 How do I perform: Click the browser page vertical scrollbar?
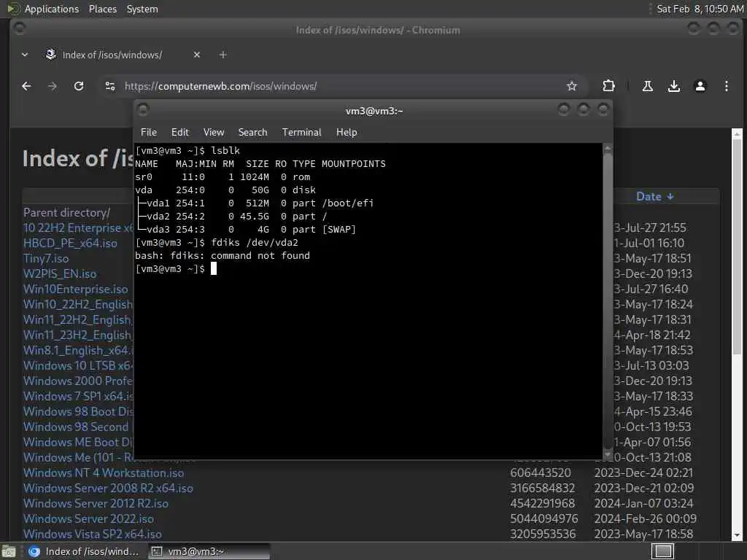click(737, 333)
